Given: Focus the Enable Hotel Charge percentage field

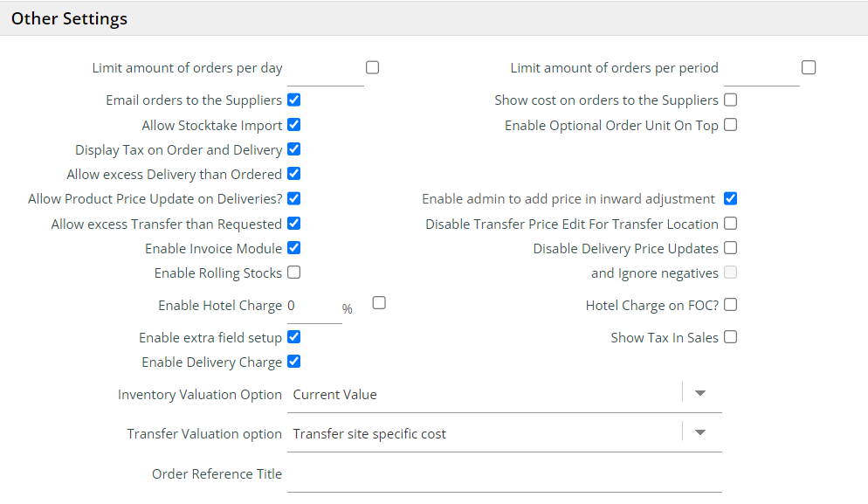Looking at the screenshot, I should pyautogui.click(x=313, y=307).
